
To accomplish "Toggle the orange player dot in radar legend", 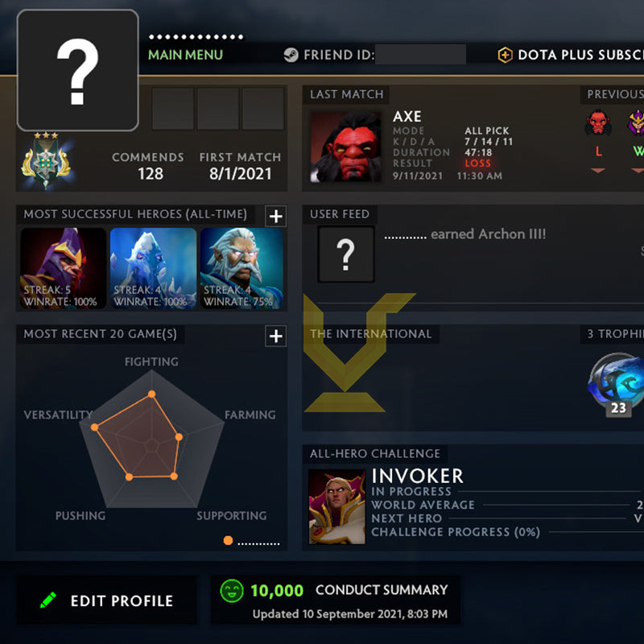I will (228, 540).
